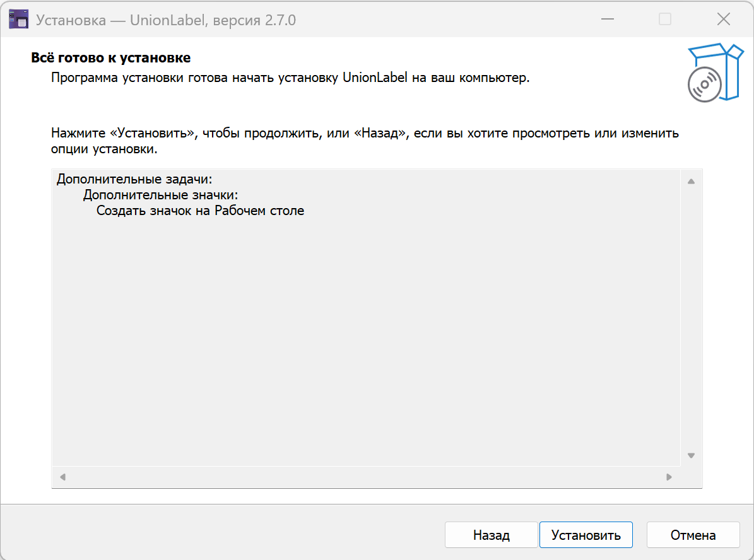The image size is (754, 560).
Task: Click the scrollbar up arrow
Action: click(x=691, y=180)
